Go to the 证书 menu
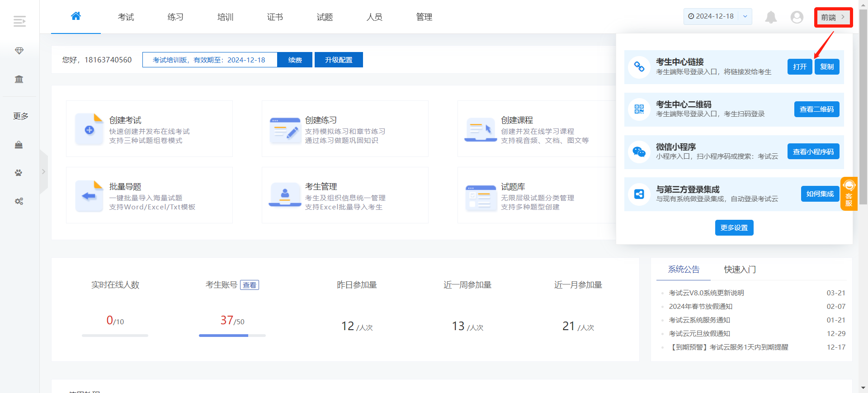 275,17
